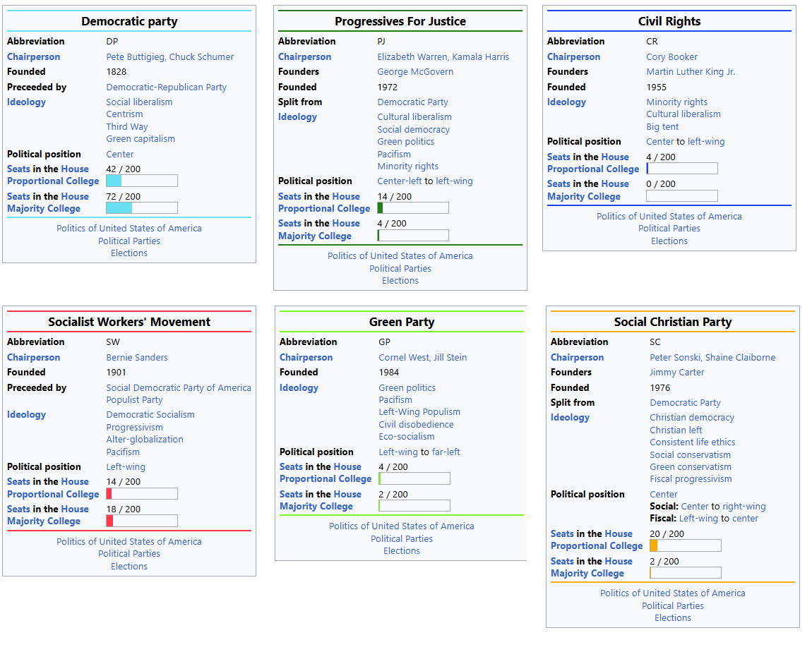Viewport: 812px width, 652px height.
Task: Open Populist Party link
Action: [134, 400]
